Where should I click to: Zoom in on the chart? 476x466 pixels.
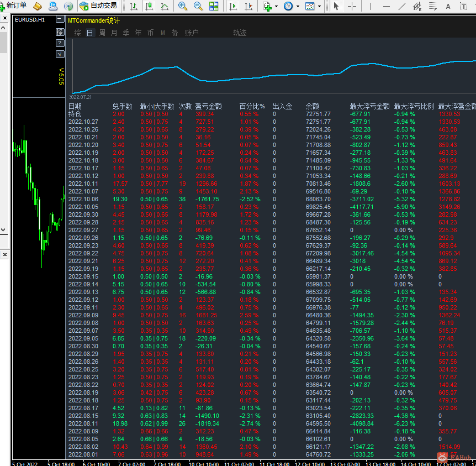point(182,6)
